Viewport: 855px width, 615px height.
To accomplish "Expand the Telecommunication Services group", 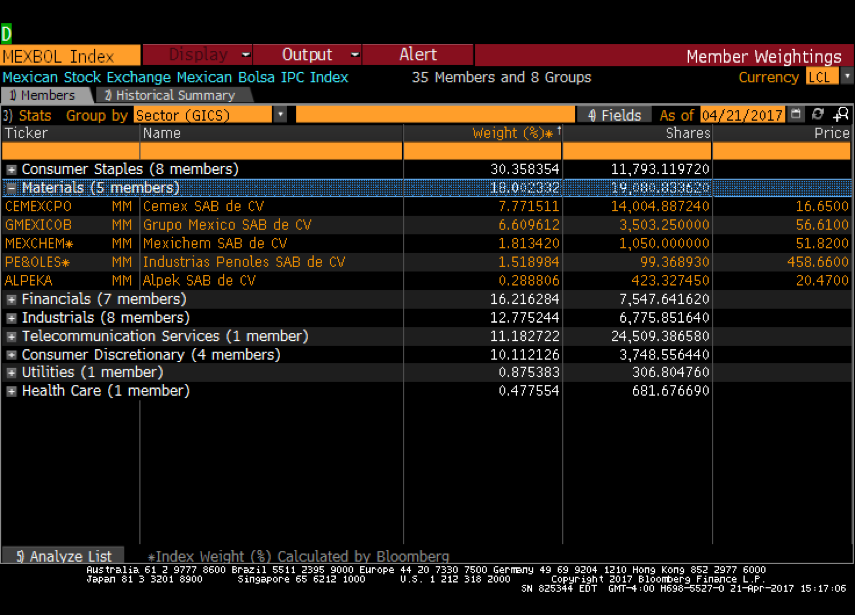I will tap(11, 337).
